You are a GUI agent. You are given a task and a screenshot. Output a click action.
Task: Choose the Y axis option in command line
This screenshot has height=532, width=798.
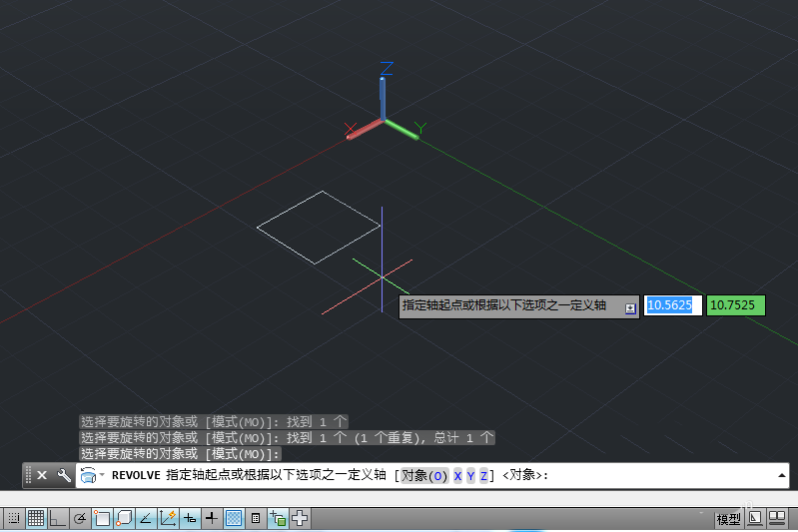[x=470, y=475]
